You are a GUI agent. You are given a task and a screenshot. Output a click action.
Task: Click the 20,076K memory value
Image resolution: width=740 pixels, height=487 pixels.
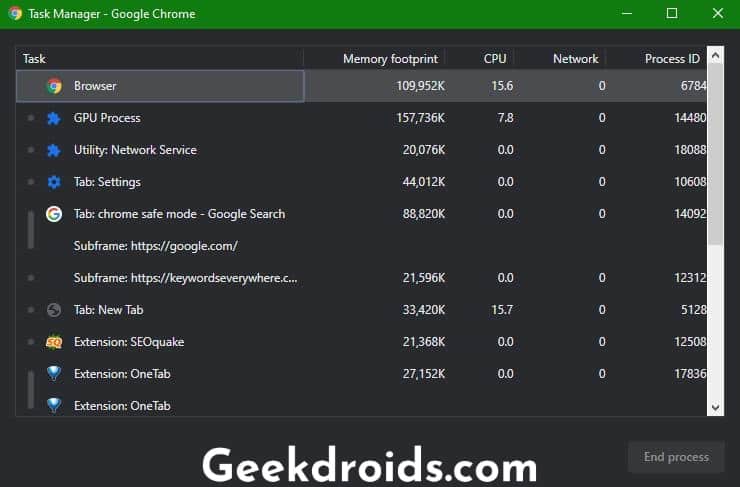424,150
